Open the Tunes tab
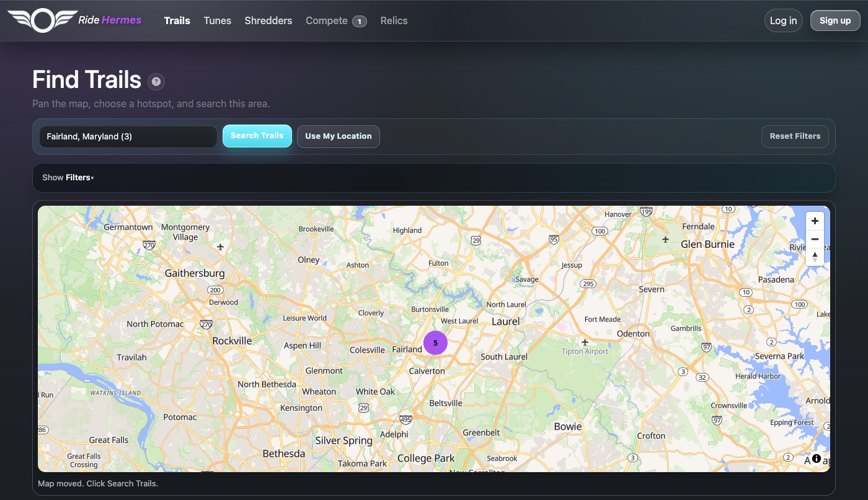Screen dimensions: 868x500 tap(218, 20)
